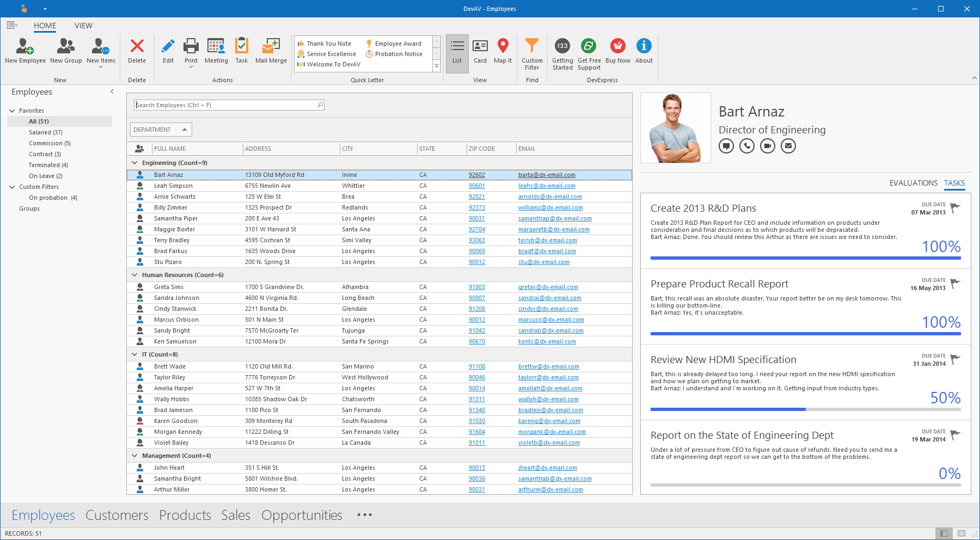The width and height of the screenshot is (980, 540).
Task: Collapse the Engineering group row
Action: [134, 163]
